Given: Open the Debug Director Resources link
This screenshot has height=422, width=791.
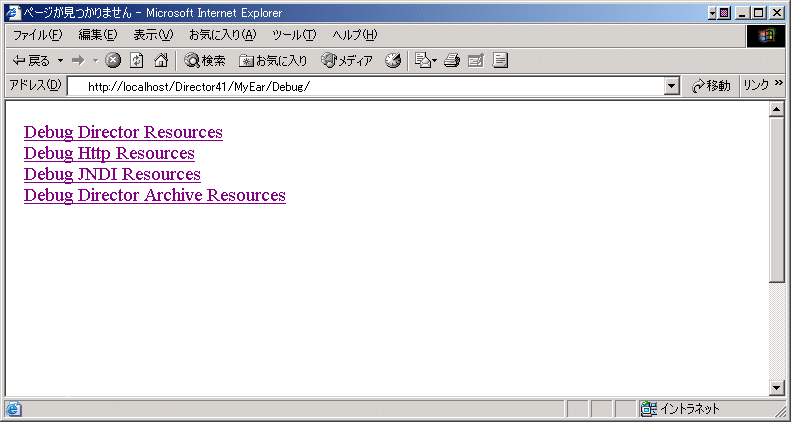Looking at the screenshot, I should [123, 132].
